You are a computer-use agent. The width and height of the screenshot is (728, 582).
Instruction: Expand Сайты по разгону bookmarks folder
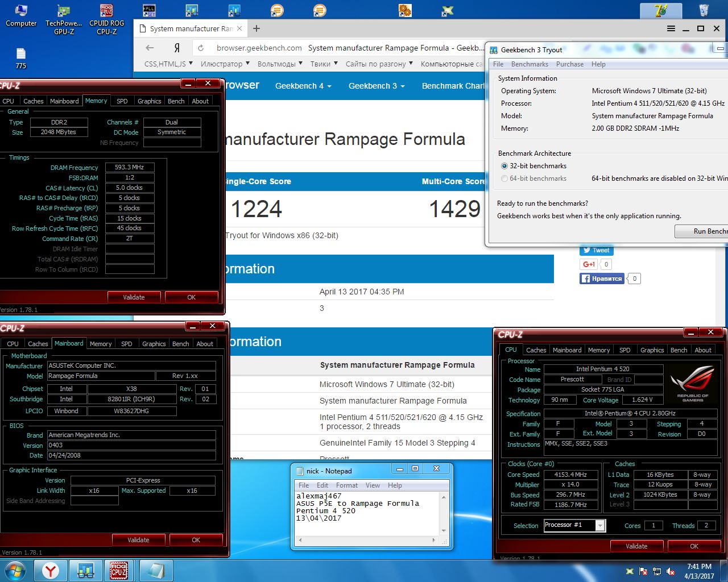[379, 64]
